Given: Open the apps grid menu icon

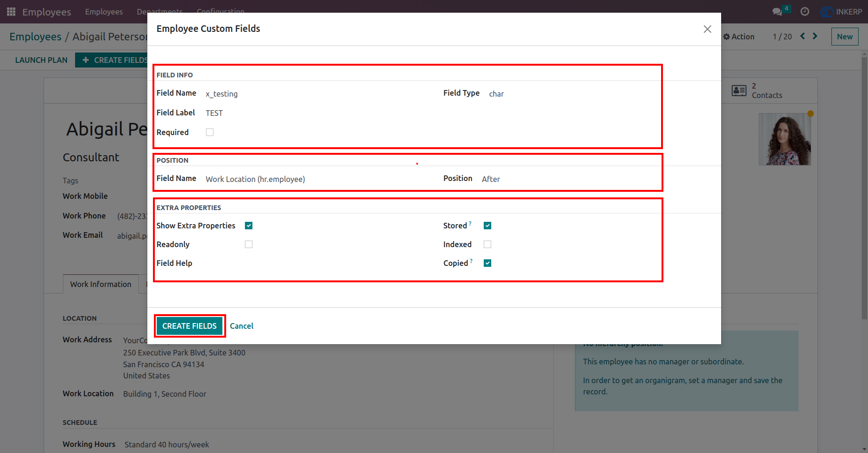Looking at the screenshot, I should pos(11,12).
